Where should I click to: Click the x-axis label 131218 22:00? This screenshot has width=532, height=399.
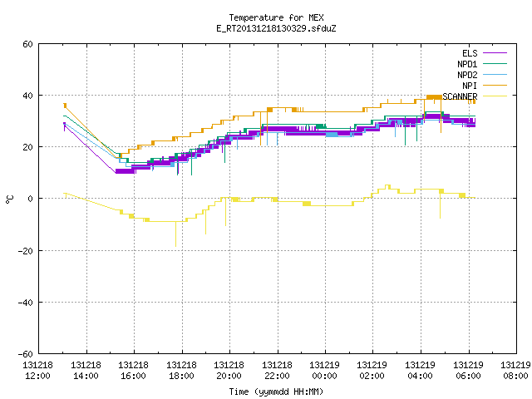(277, 371)
